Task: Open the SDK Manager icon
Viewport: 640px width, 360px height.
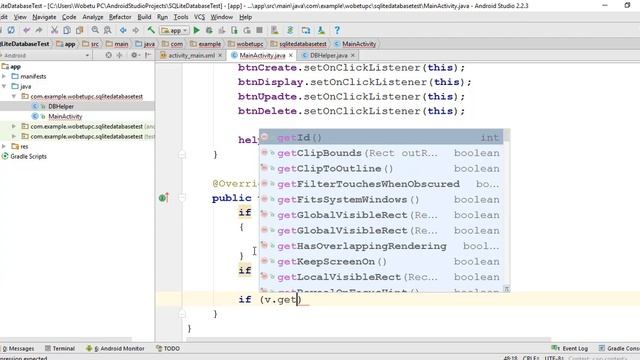Action: 321,30
